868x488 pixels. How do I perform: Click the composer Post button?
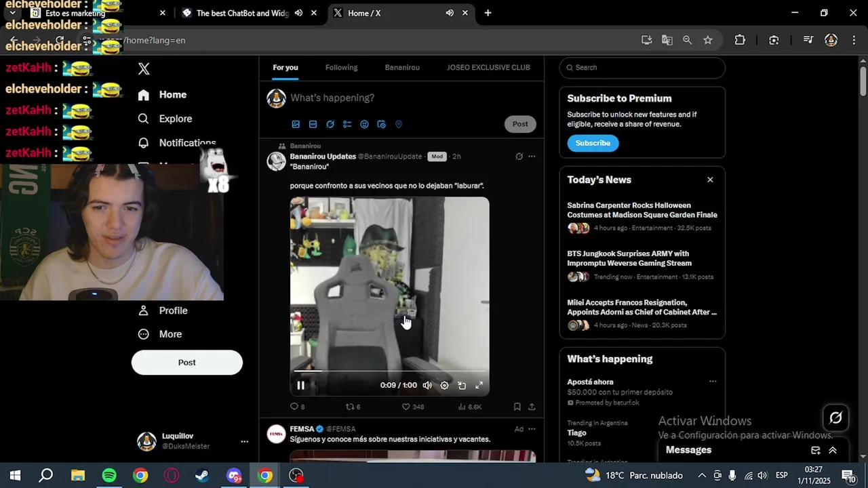point(520,124)
